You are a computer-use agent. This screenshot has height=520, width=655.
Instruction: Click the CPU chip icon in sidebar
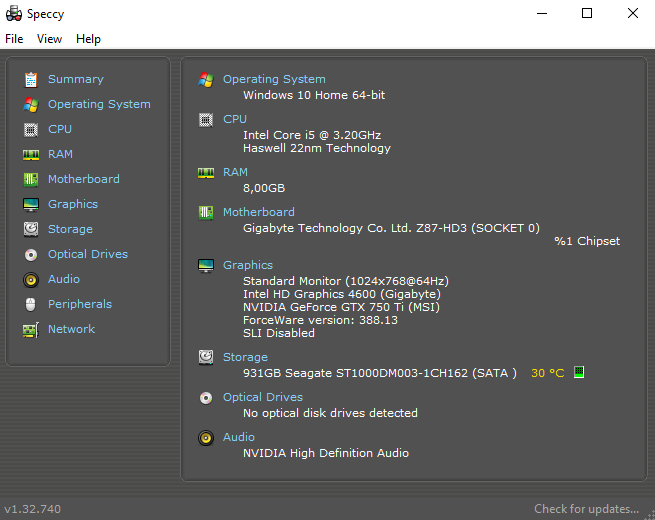tap(31, 130)
